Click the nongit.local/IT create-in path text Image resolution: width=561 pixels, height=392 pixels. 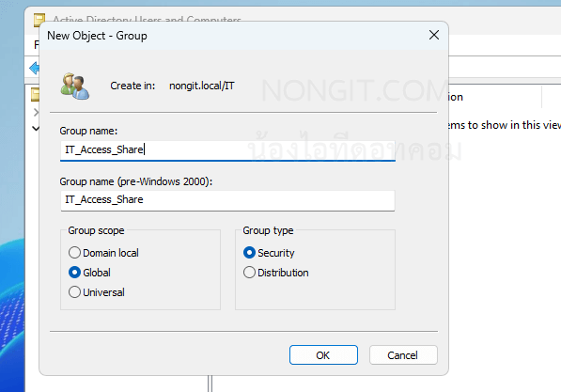202,86
